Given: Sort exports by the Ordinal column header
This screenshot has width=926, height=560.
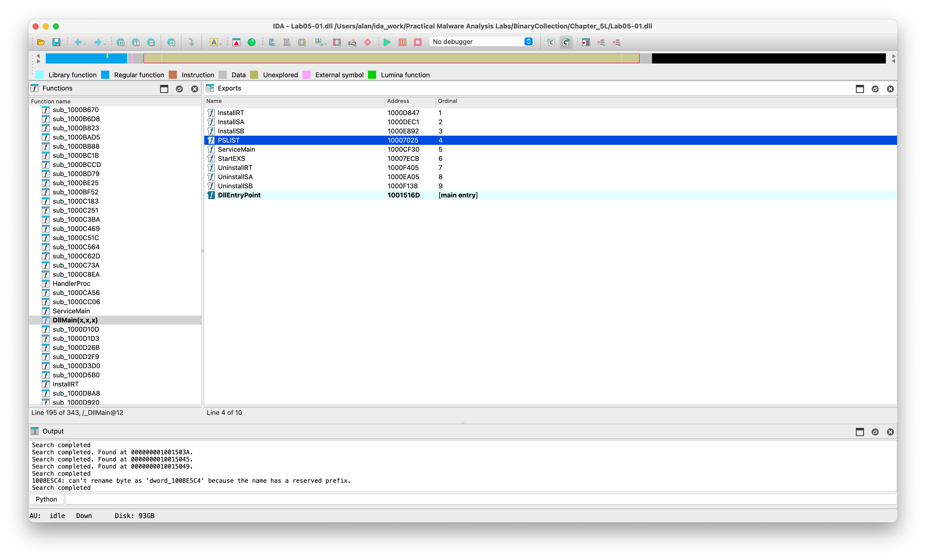Looking at the screenshot, I should pyautogui.click(x=666, y=101).
